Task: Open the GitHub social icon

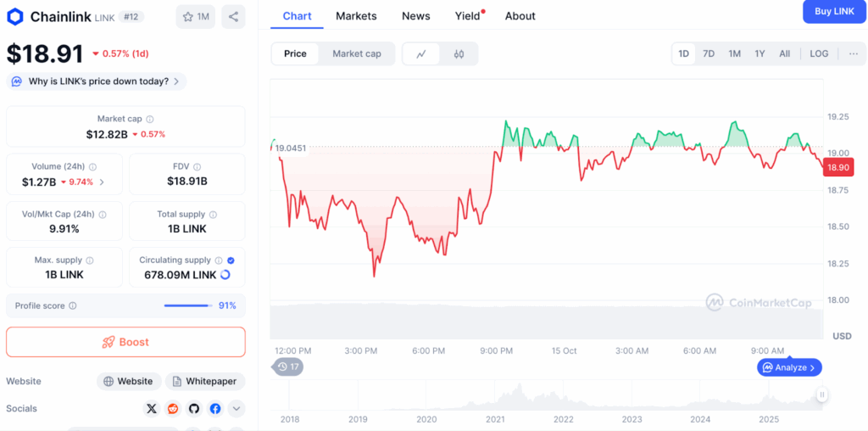Action: coord(194,409)
